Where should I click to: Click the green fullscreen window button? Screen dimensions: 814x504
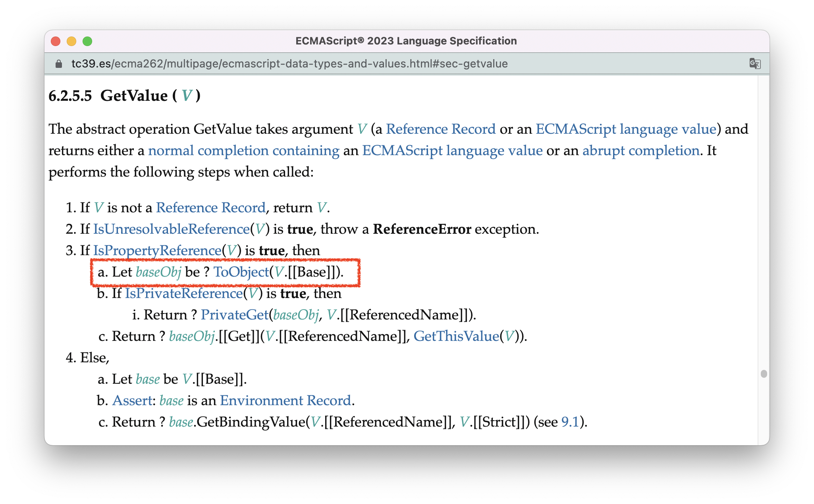87,41
